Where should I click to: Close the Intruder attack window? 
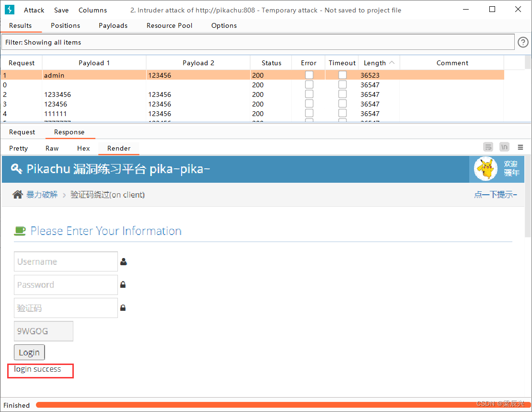[518, 10]
